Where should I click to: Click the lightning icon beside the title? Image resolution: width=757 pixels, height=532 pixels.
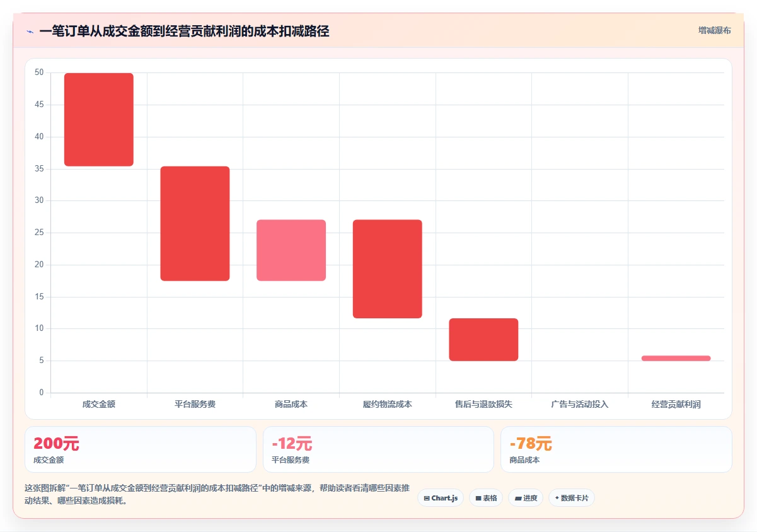click(x=30, y=32)
